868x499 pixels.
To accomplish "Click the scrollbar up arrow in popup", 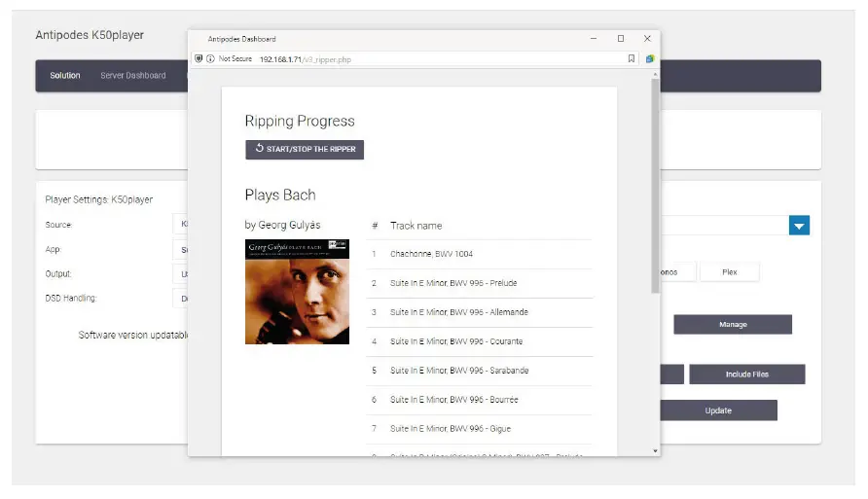I will point(656,74).
